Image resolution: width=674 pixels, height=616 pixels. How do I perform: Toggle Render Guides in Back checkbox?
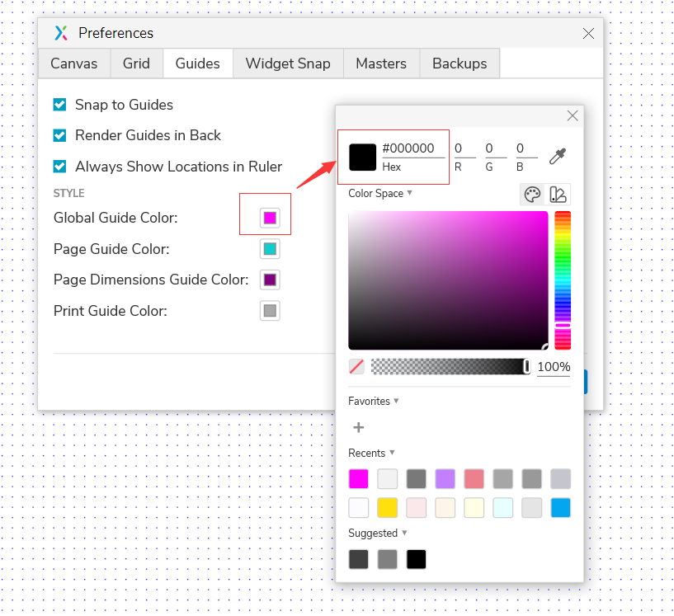click(60, 135)
